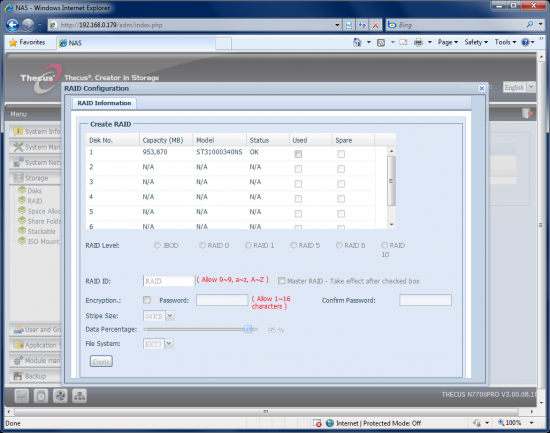Open zoom level dropdown arrow

point(531,423)
